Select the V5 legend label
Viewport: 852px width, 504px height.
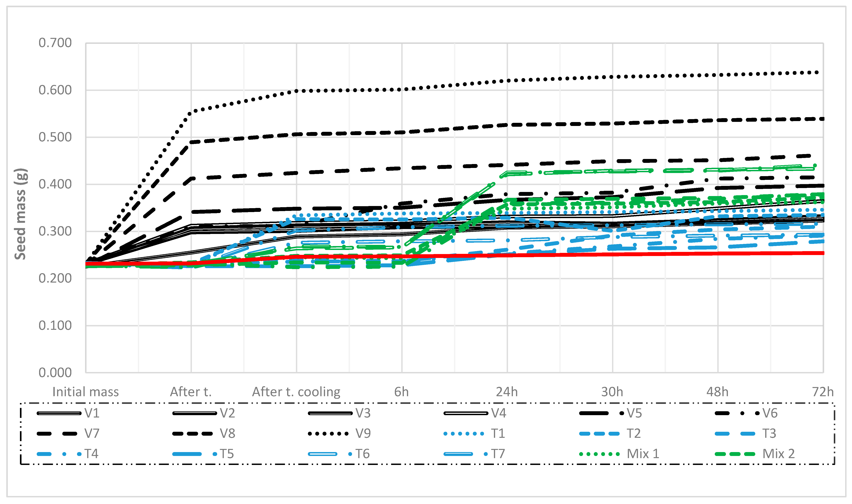pos(634,413)
